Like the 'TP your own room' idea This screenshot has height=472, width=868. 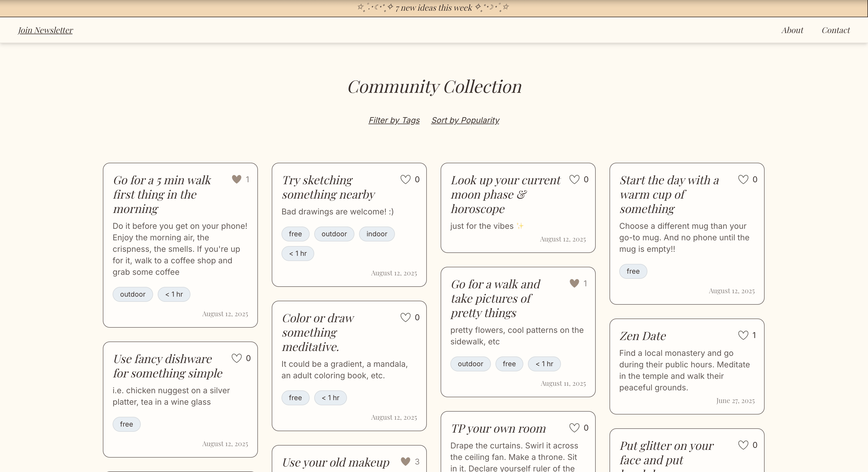pyautogui.click(x=574, y=427)
